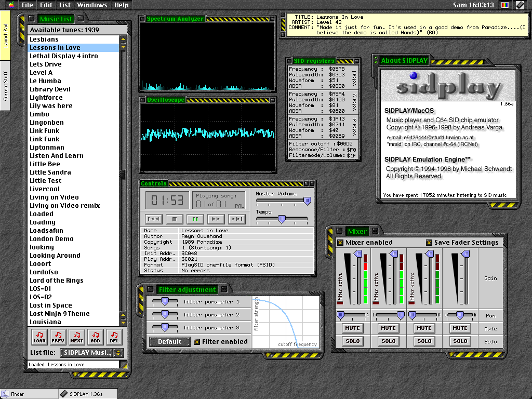Click the Mixer window close box

339,231
